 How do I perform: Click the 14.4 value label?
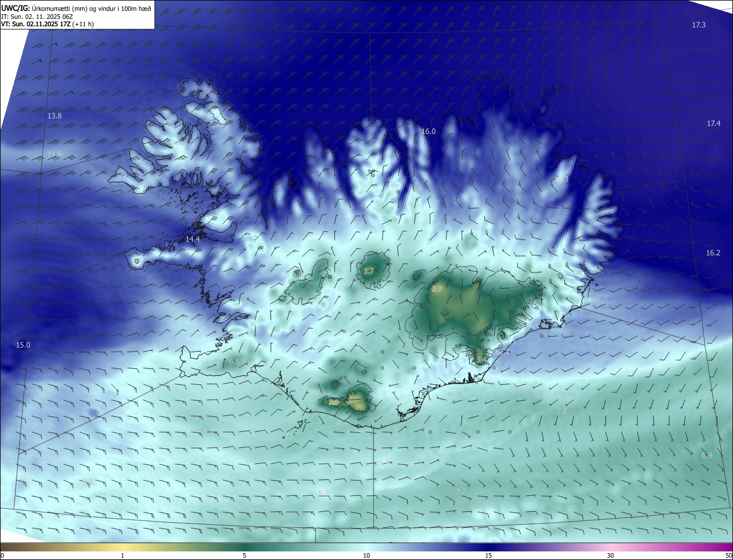192,239
